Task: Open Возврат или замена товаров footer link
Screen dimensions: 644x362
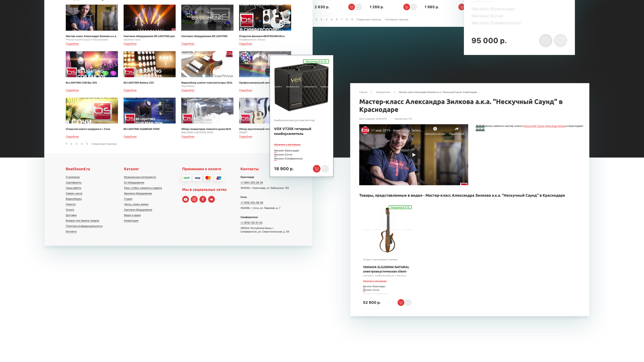Action: point(82,221)
